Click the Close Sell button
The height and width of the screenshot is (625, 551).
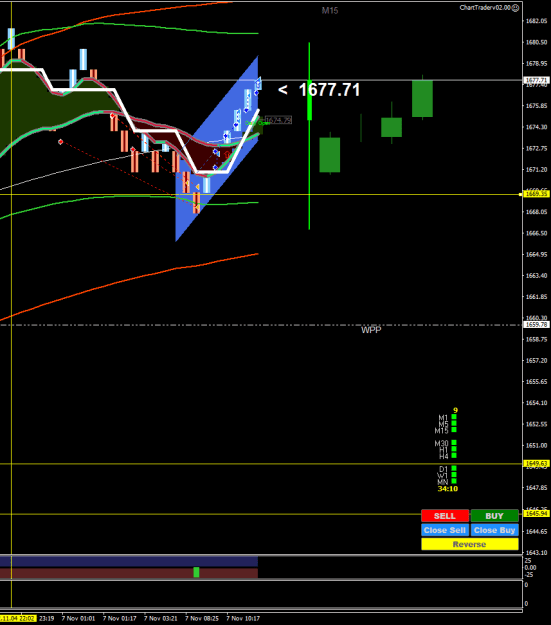coord(445,530)
